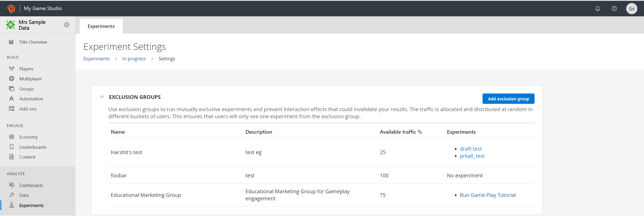Open the draft test experiment link
644x216 pixels.
[x=470, y=149]
